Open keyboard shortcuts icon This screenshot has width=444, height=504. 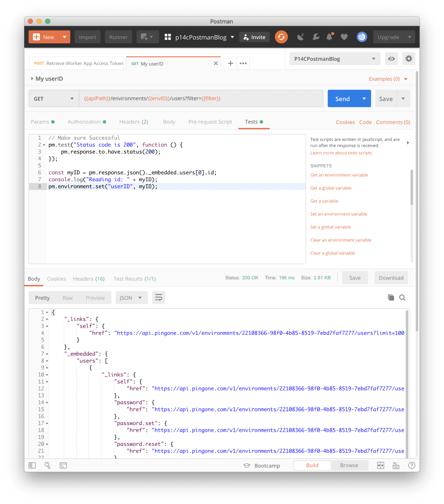(x=396, y=465)
